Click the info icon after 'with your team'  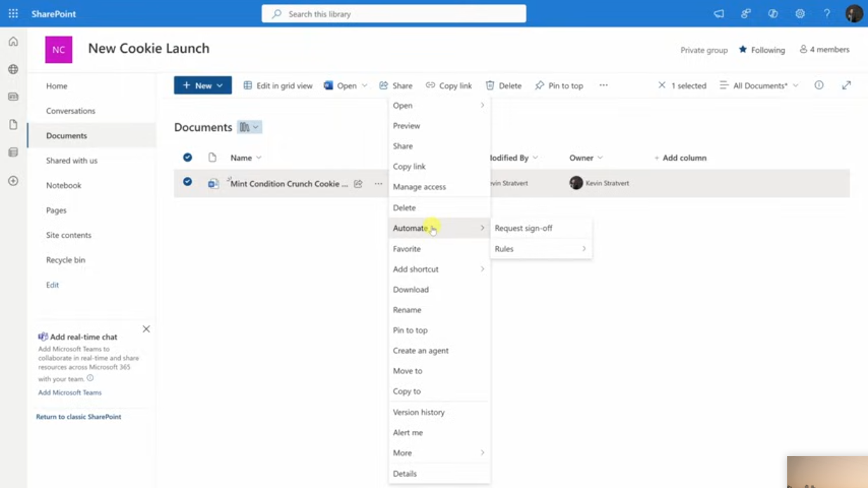click(90, 378)
